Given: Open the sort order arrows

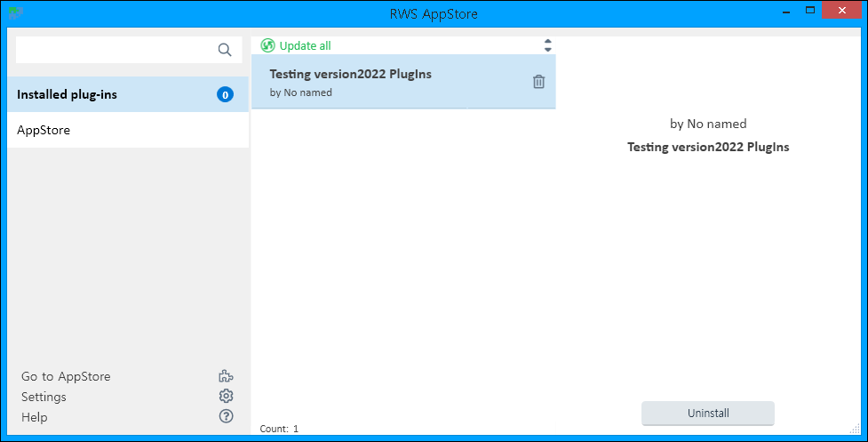Looking at the screenshot, I should point(547,45).
